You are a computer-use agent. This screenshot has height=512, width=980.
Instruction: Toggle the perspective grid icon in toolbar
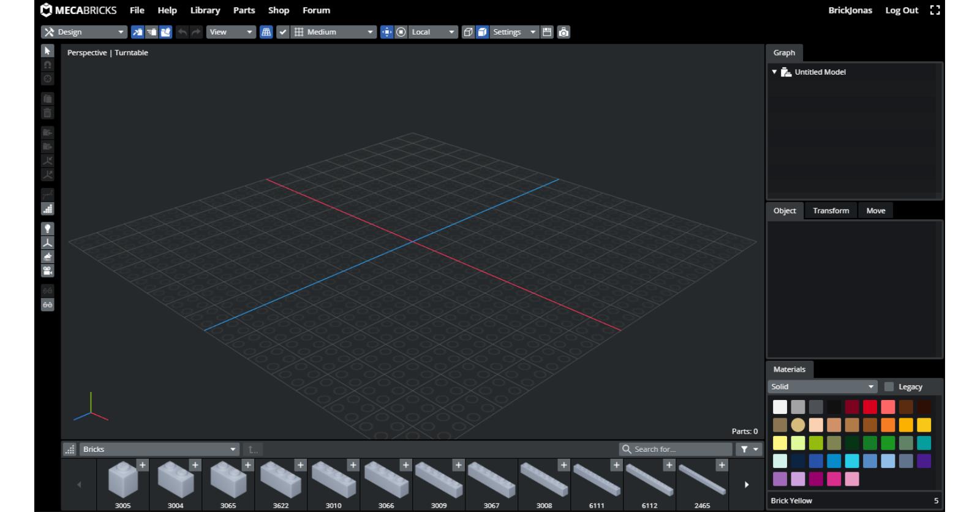[x=266, y=32]
